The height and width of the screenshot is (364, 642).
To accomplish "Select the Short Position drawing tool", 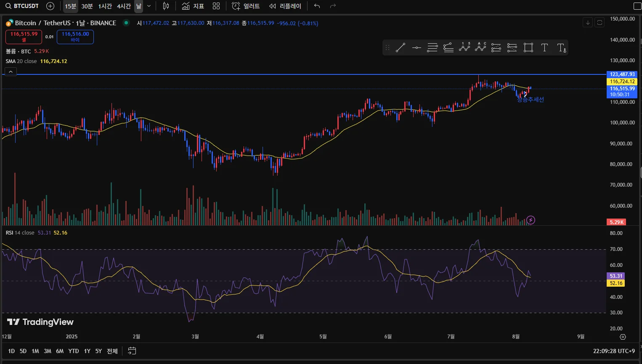I will [x=512, y=48].
